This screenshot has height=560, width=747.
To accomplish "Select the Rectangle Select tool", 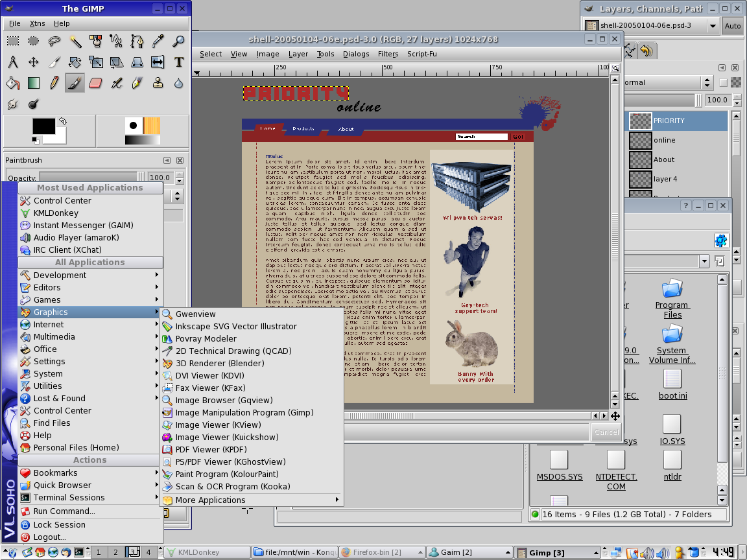I will click(x=13, y=41).
